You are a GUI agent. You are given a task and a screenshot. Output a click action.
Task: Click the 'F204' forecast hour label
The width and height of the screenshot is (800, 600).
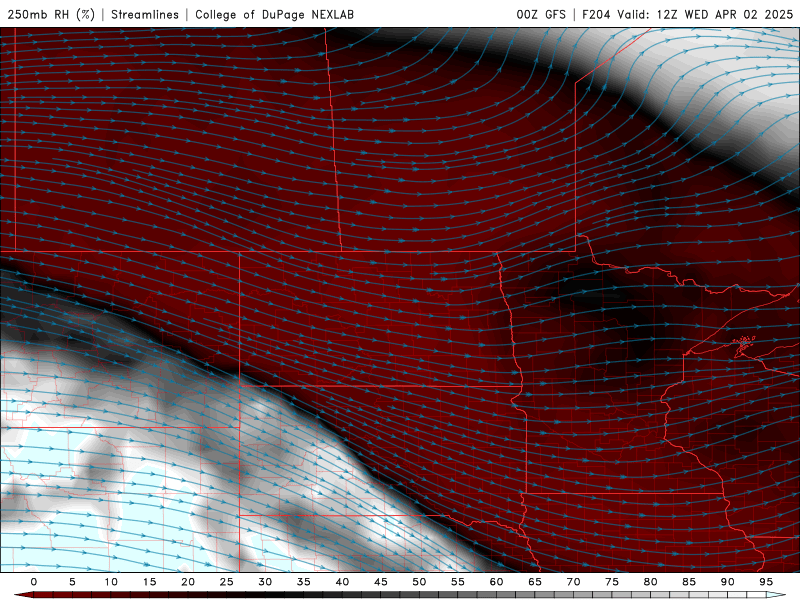[x=596, y=14]
